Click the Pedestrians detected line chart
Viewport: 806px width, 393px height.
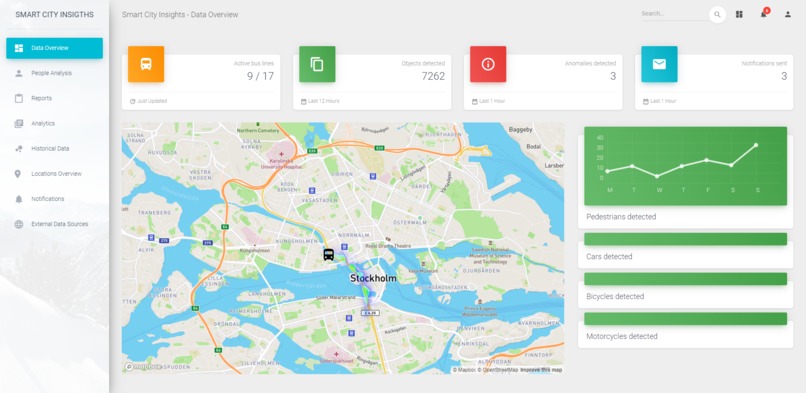tap(685, 166)
